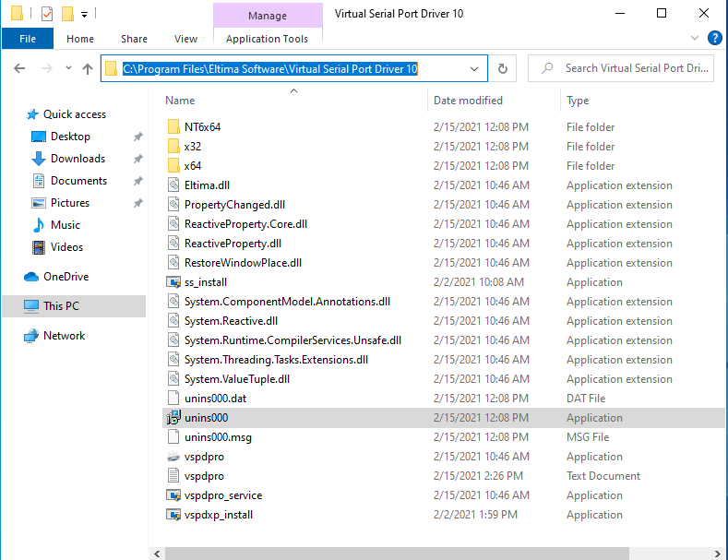Refresh the folder view
Image resolution: width=728 pixels, height=560 pixels.
[x=503, y=68]
